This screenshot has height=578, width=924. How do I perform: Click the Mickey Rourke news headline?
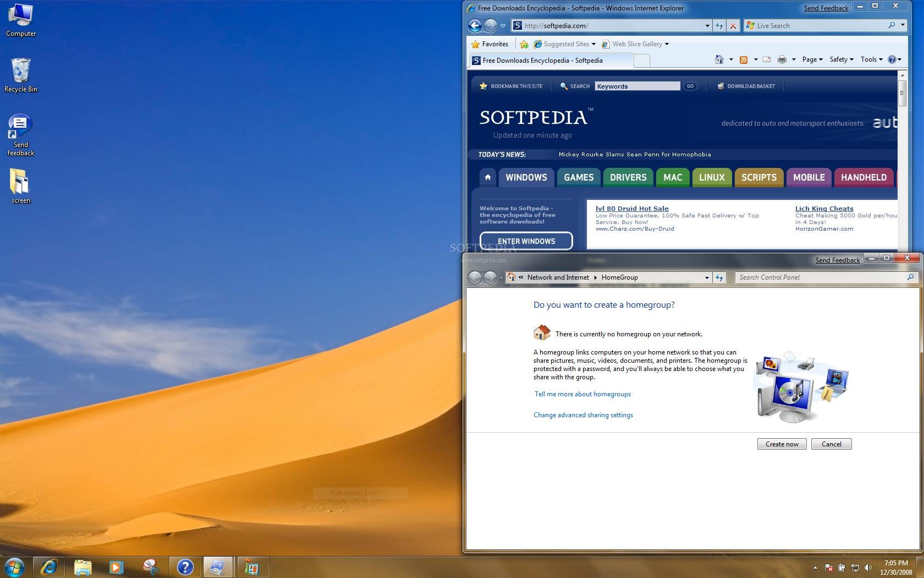(x=635, y=155)
